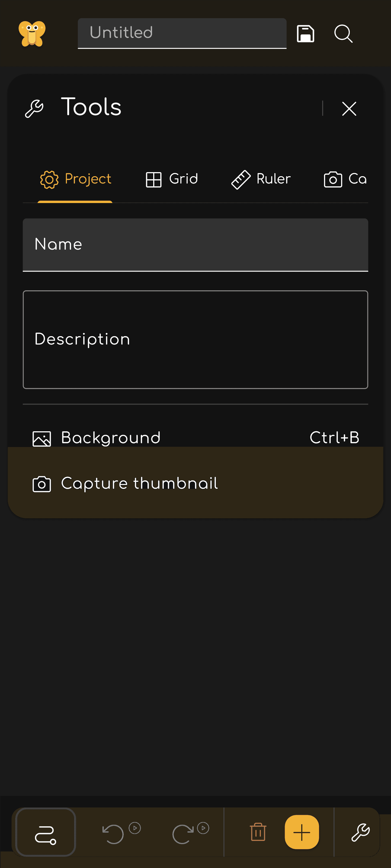Viewport: 391px width, 868px height.
Task: Click the wrench icon in bottom toolbar
Action: 360,832
